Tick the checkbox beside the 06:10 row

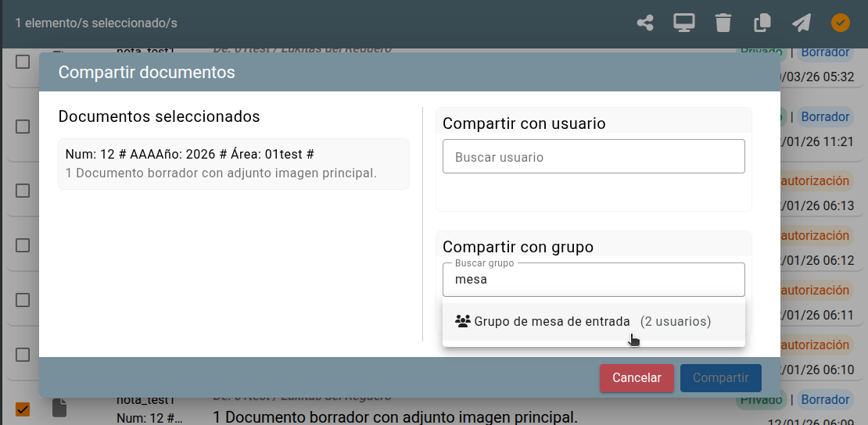click(22, 354)
